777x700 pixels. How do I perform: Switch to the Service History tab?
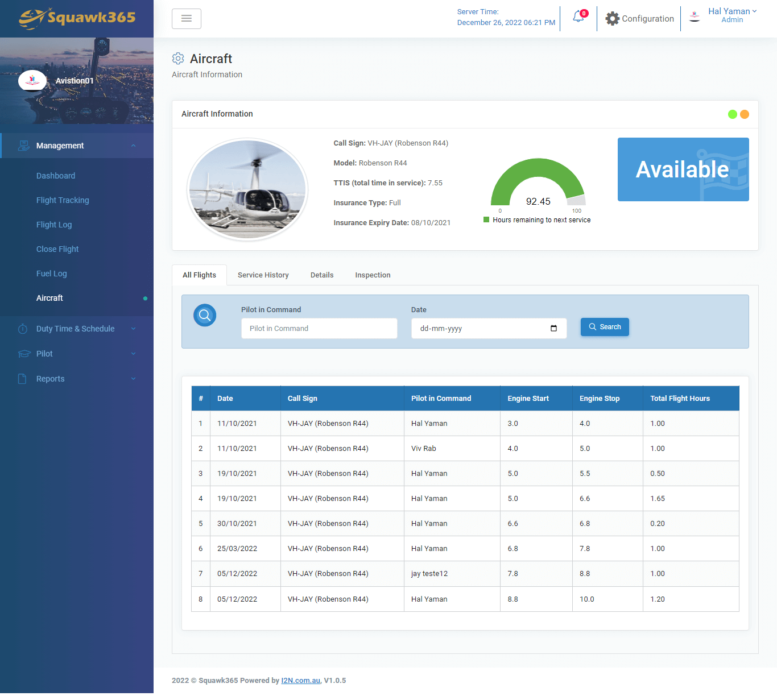coord(263,275)
